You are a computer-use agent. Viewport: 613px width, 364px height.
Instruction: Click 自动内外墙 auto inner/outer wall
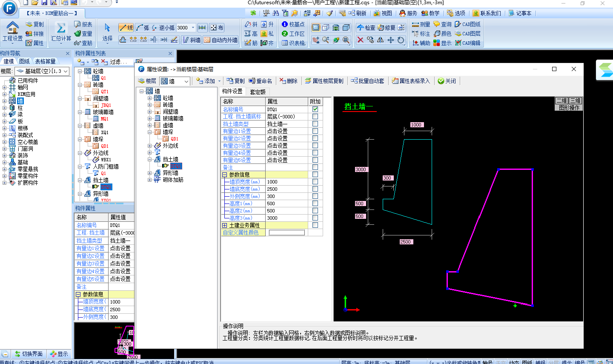pyautogui.click(x=221, y=40)
